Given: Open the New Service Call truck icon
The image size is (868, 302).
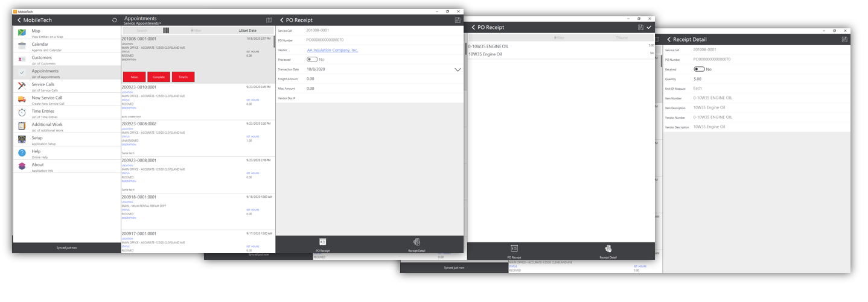Looking at the screenshot, I should [x=22, y=99].
